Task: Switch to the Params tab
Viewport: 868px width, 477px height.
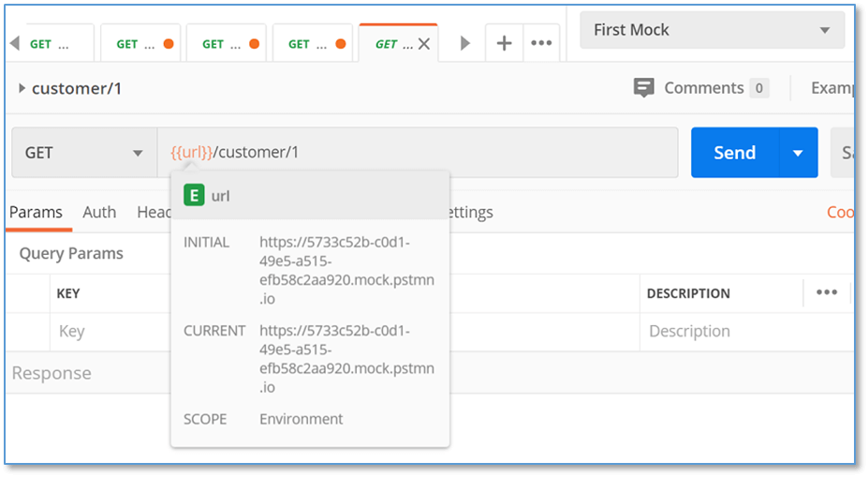Action: 36,212
